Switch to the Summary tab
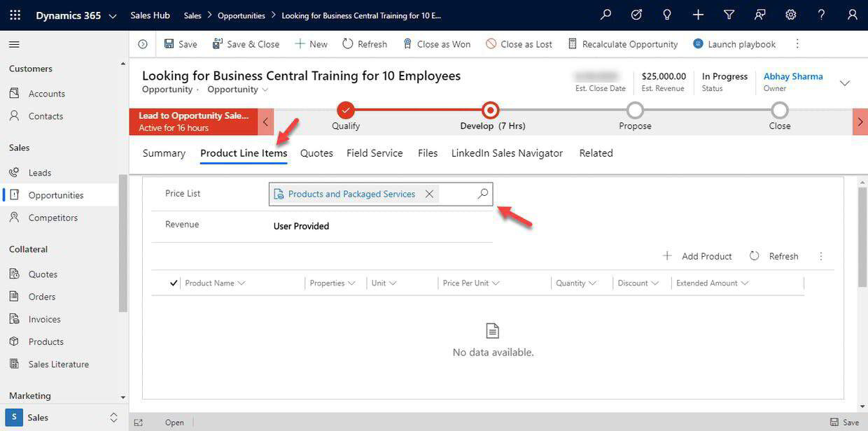868x431 pixels. [x=164, y=153]
